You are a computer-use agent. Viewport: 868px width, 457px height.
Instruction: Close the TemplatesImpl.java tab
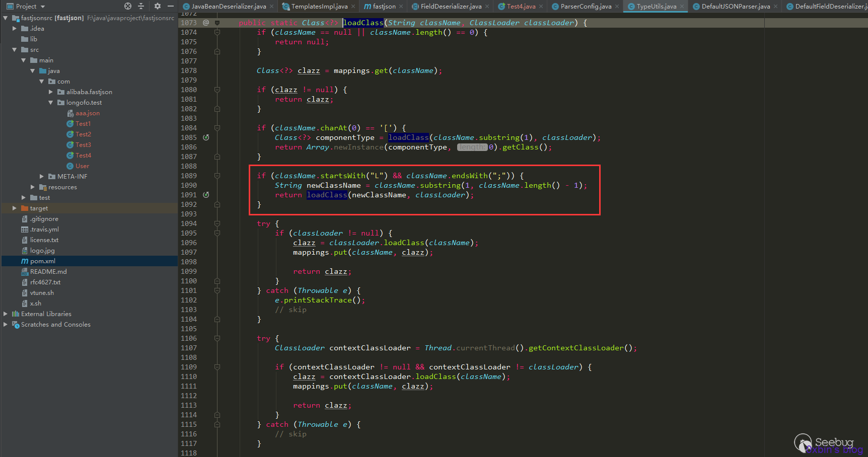[353, 7]
